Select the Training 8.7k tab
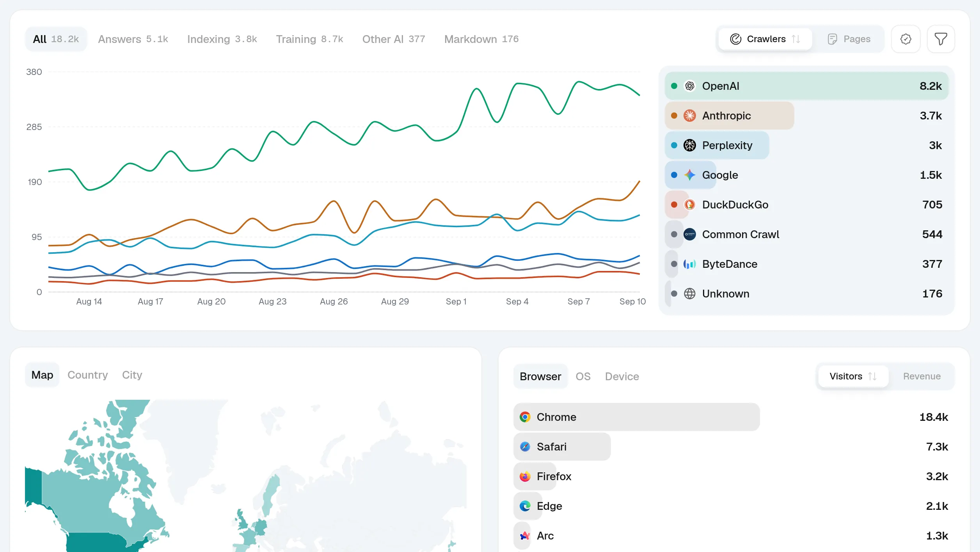Viewport: 980px width, 552px height. (x=309, y=39)
